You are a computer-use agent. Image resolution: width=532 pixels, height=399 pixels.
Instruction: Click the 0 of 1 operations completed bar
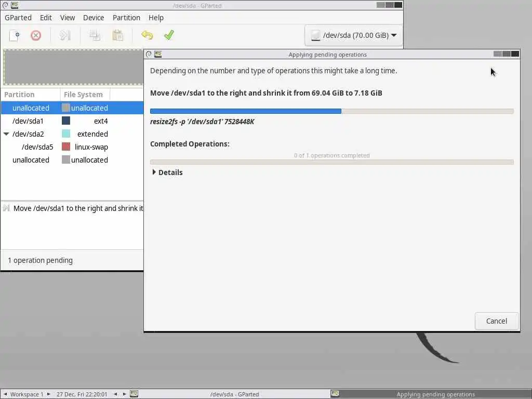332,162
